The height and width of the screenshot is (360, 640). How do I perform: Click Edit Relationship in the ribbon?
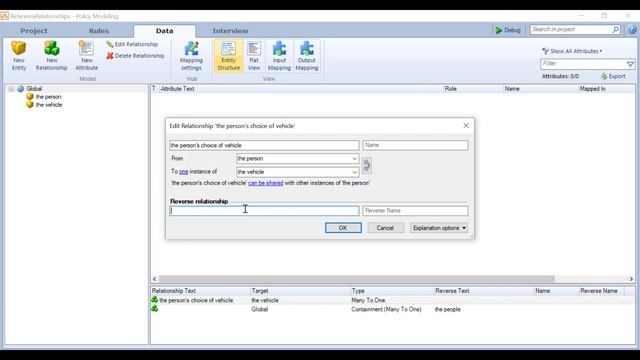(132, 44)
